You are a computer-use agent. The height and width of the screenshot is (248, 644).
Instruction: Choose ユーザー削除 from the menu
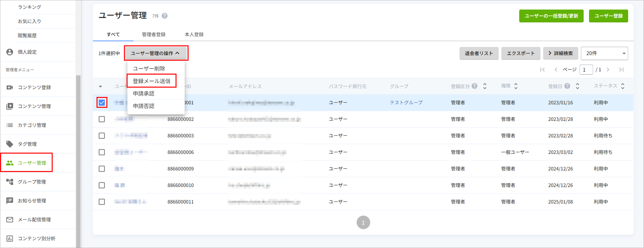coord(156,69)
